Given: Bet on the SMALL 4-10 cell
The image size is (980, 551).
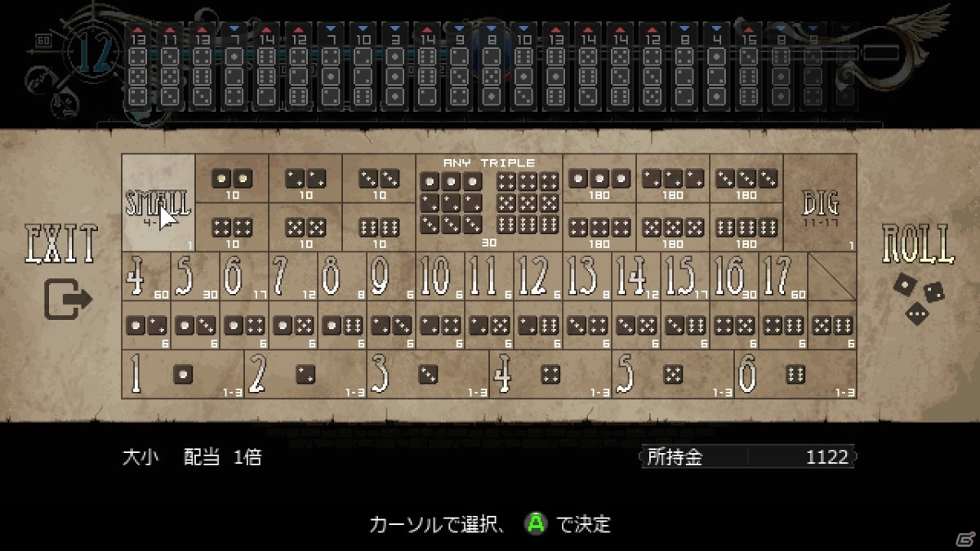Looking at the screenshot, I should 158,202.
